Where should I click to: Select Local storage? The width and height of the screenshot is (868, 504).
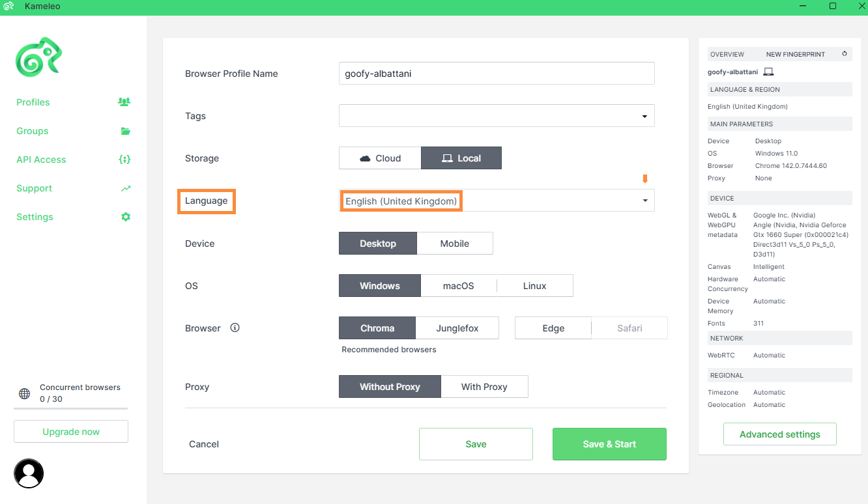(461, 158)
